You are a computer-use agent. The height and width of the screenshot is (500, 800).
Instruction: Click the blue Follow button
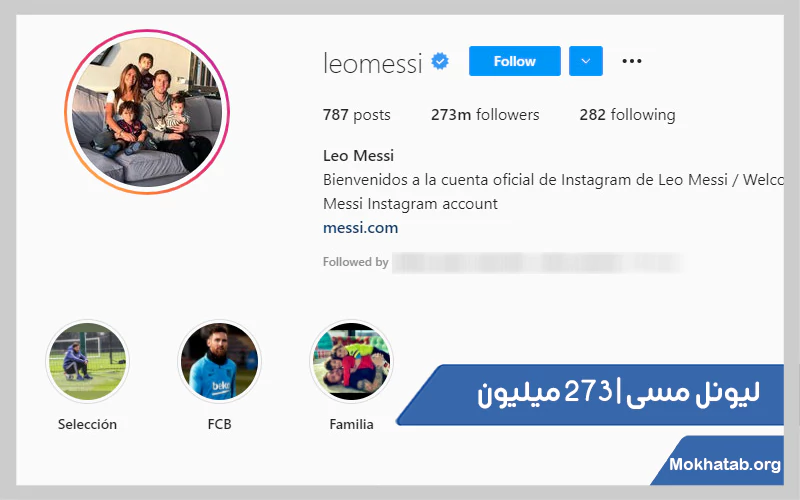(x=514, y=61)
